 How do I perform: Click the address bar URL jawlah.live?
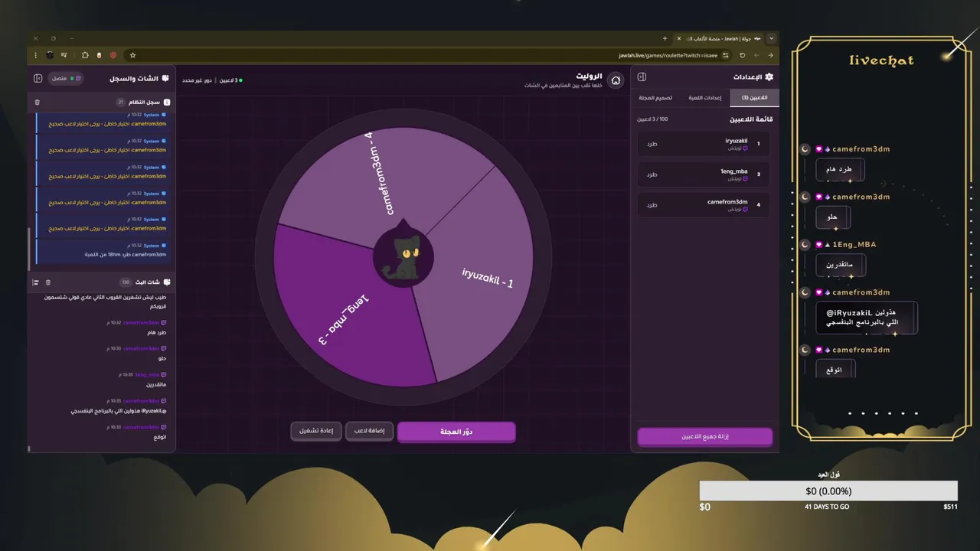coord(668,55)
